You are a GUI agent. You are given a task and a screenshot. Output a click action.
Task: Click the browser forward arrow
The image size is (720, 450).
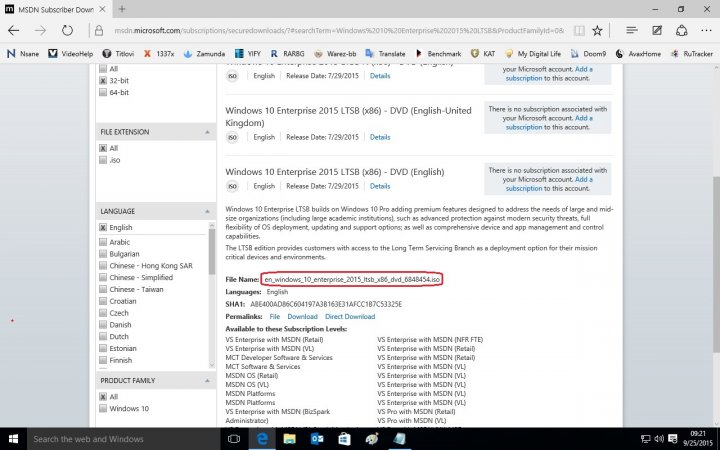(x=40, y=31)
